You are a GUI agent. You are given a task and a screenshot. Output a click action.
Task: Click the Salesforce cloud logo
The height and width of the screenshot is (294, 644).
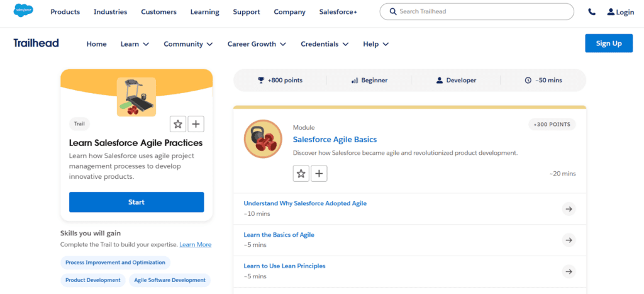point(23,10)
